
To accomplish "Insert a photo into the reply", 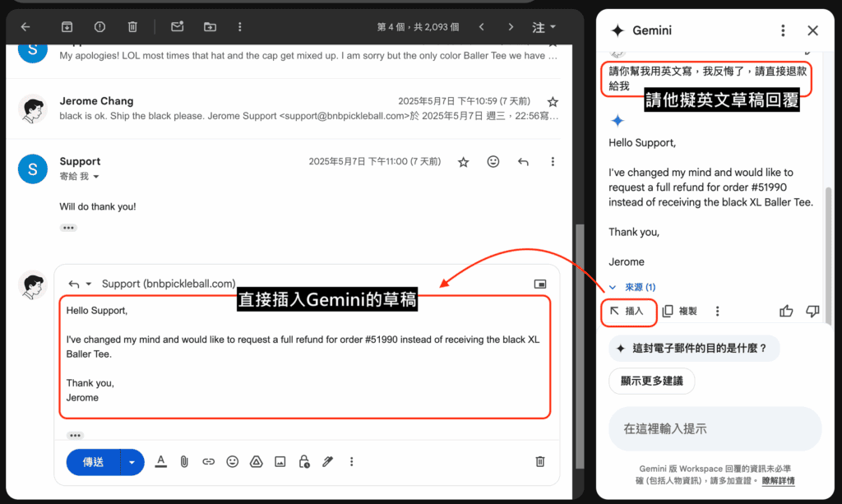I will 280,461.
